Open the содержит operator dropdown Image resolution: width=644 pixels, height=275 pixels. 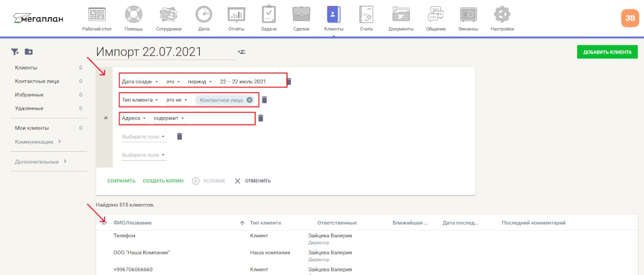pyautogui.click(x=169, y=118)
